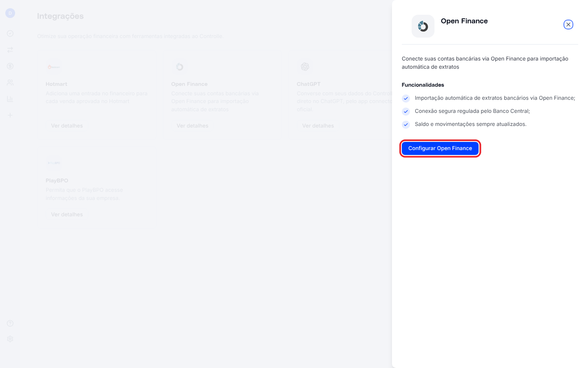The width and height of the screenshot is (588, 368).
Task: Click the PlayBPO logo icon
Action: click(53, 163)
